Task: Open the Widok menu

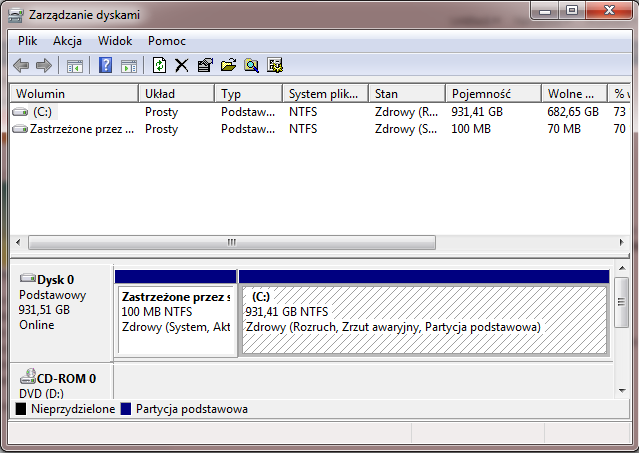Action: click(x=115, y=41)
